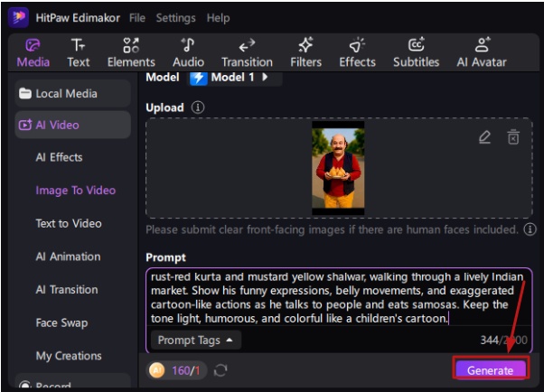Image resolution: width=544 pixels, height=392 pixels.
Task: Open the Subtitles toolbar icon
Action: 417,52
